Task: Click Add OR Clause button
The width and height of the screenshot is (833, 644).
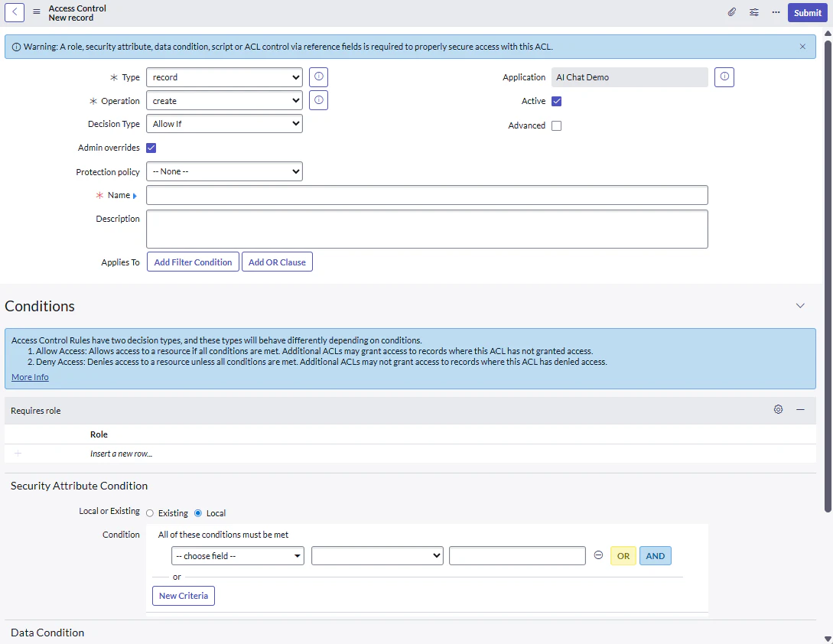Action: point(277,262)
